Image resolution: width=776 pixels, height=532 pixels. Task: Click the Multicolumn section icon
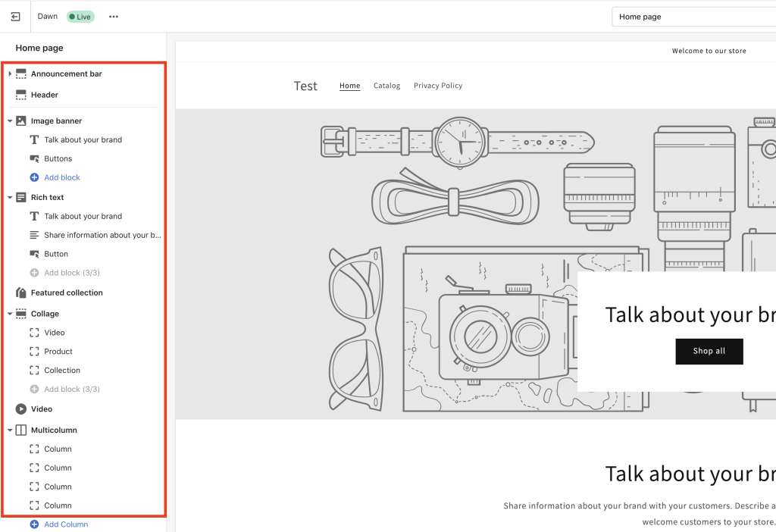point(22,429)
